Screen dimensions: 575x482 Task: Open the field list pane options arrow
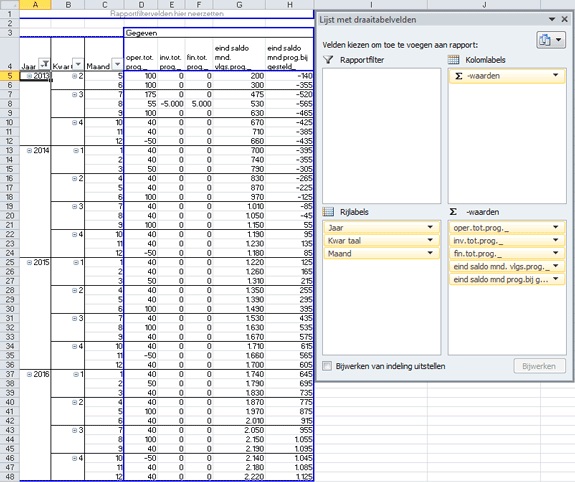[552, 19]
